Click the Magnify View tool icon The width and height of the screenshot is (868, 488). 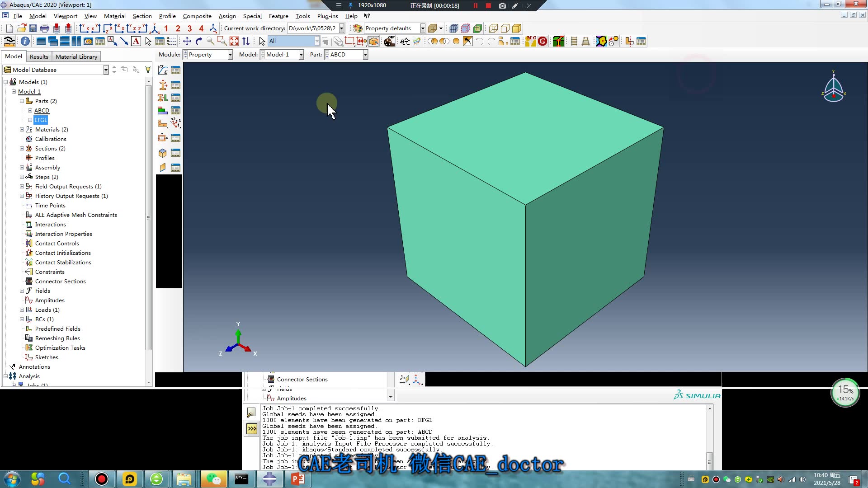[x=210, y=41]
